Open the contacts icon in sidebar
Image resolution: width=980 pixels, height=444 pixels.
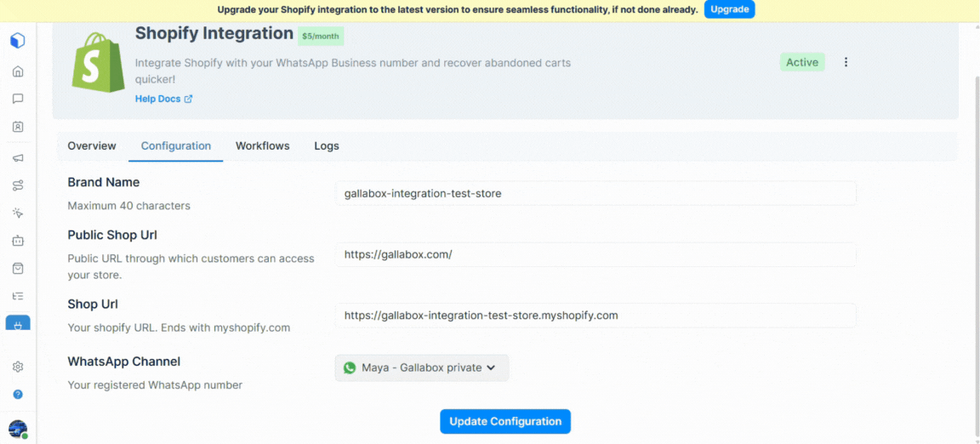18,127
